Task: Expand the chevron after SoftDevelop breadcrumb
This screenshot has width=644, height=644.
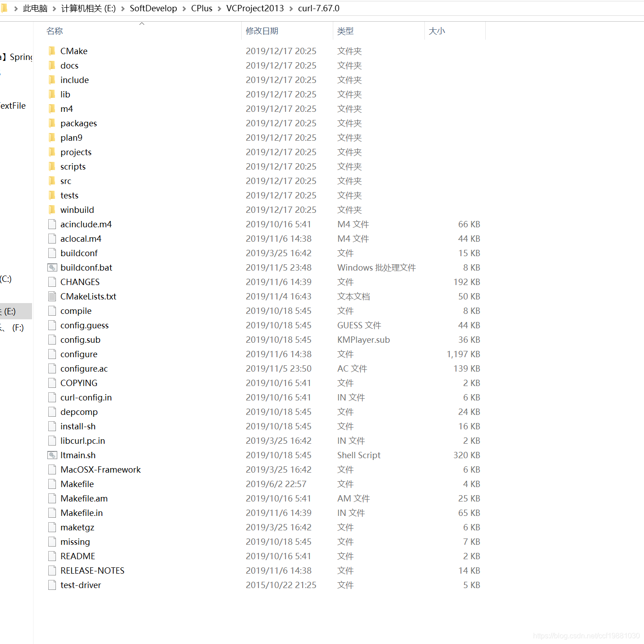Action: 184,9
